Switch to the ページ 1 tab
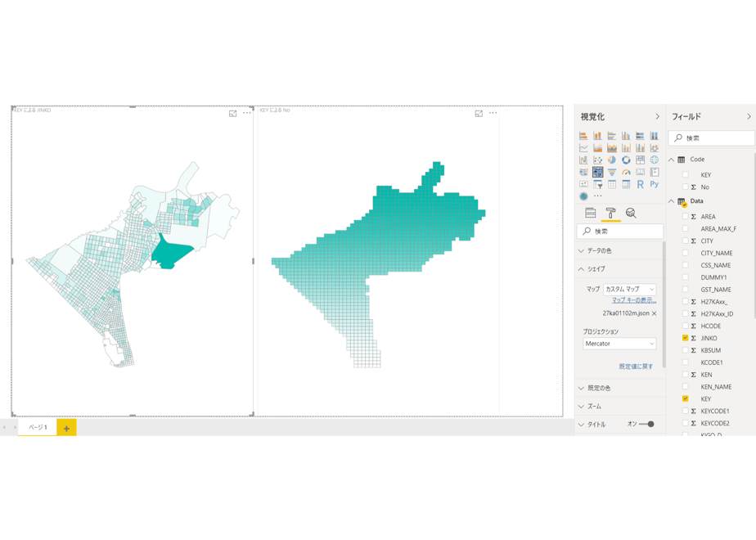 (38, 427)
